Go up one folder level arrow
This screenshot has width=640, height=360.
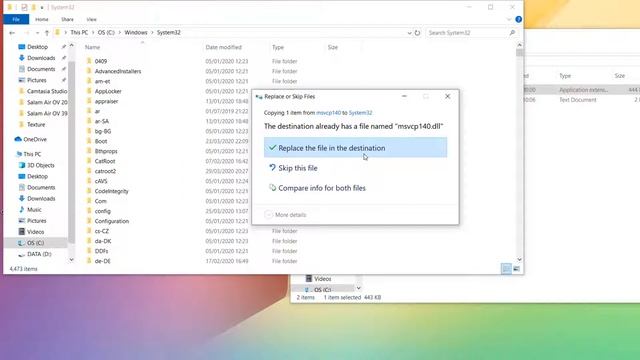point(47,33)
